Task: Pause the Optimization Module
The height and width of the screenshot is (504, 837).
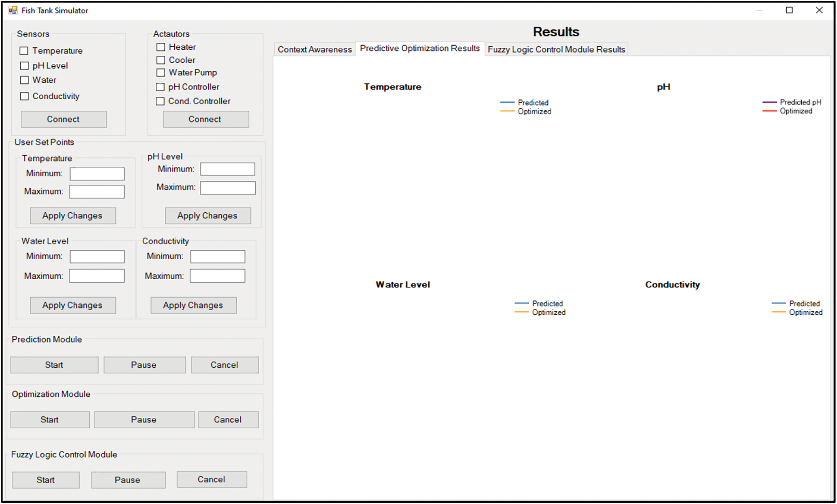Action: [x=144, y=419]
